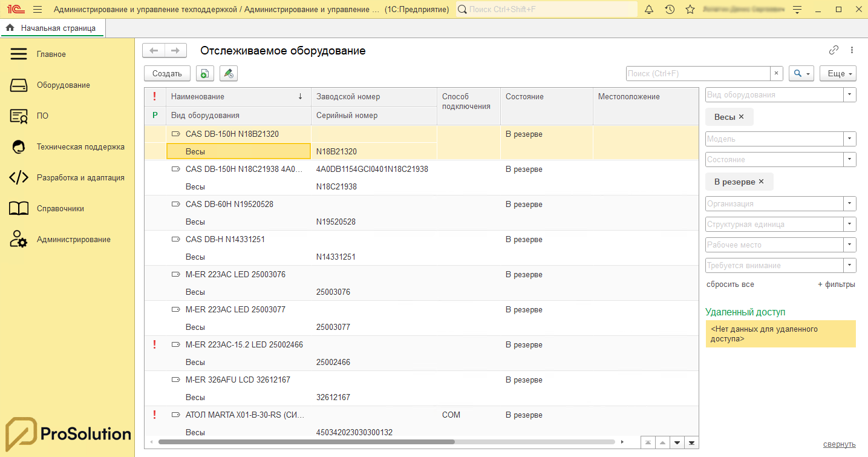
Task: Open the Оборудование sidebar section
Action: coord(63,85)
